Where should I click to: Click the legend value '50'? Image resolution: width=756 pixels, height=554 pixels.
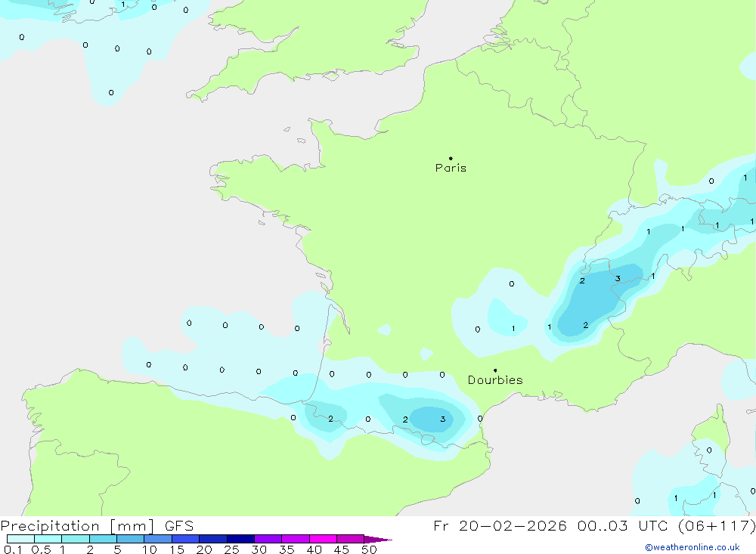click(x=369, y=549)
